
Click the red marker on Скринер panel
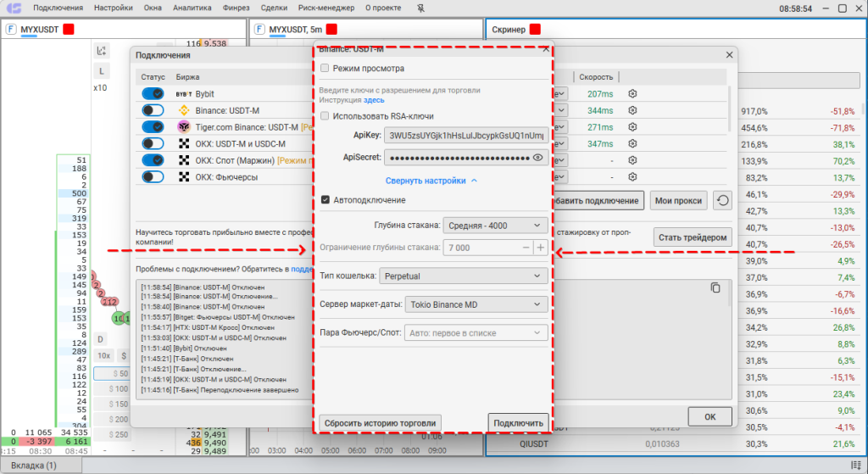click(535, 30)
